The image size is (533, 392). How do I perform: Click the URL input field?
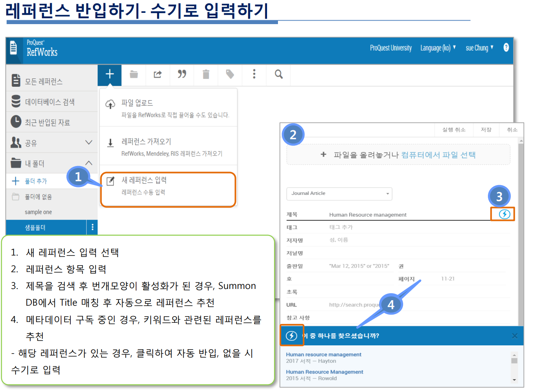(x=419, y=305)
